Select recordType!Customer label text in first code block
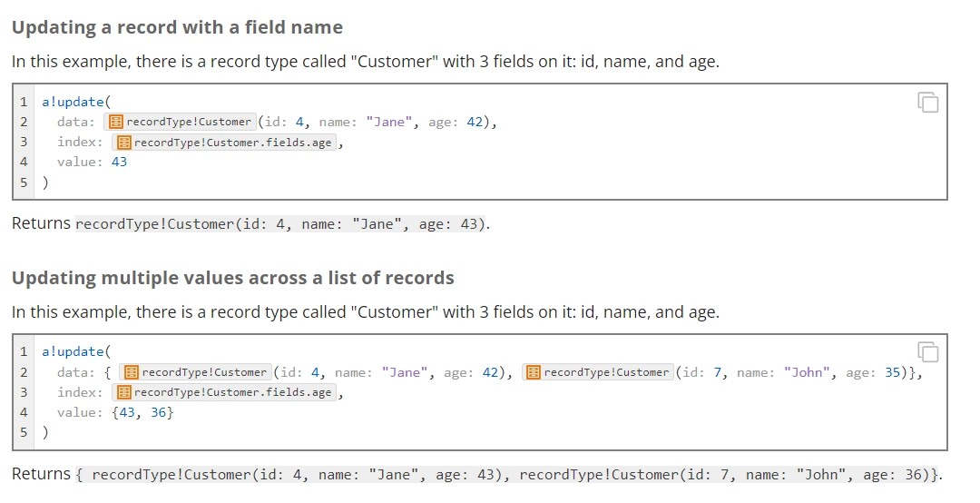 tap(189, 122)
